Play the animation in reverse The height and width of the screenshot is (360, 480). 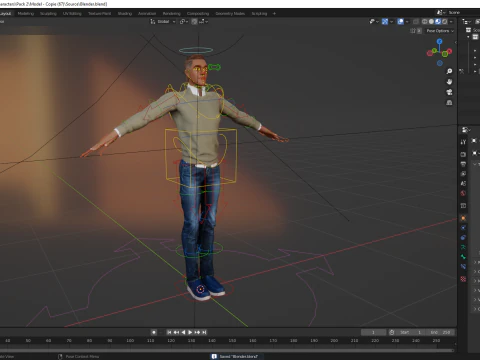point(183,332)
